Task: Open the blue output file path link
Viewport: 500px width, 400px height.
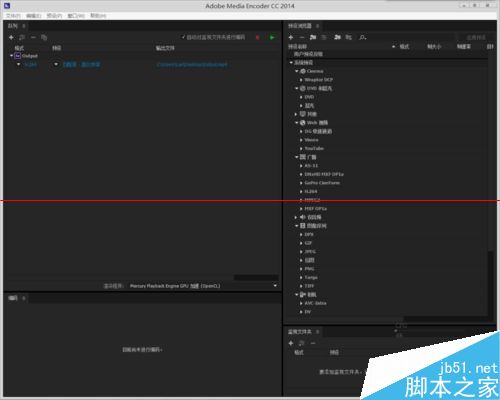Action: [192, 64]
